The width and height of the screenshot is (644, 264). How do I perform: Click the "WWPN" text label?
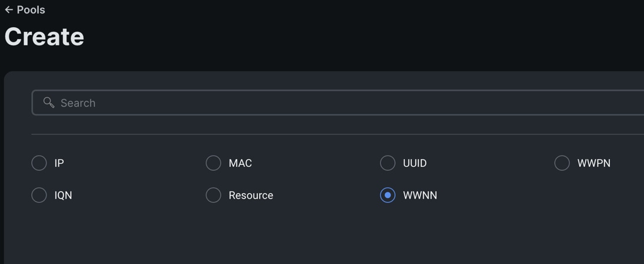click(593, 163)
